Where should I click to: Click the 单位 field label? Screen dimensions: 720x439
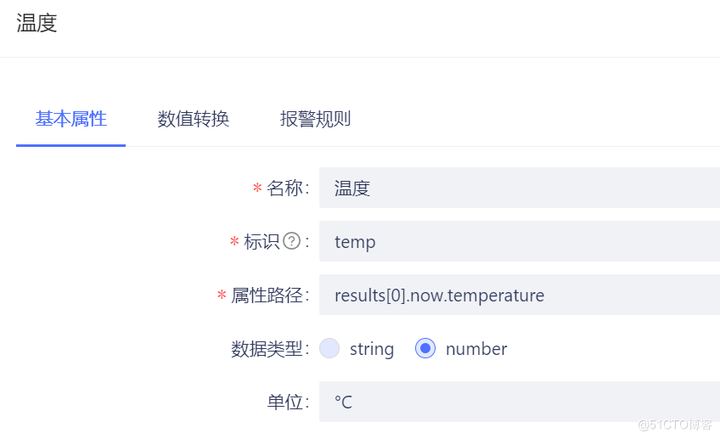(x=280, y=402)
